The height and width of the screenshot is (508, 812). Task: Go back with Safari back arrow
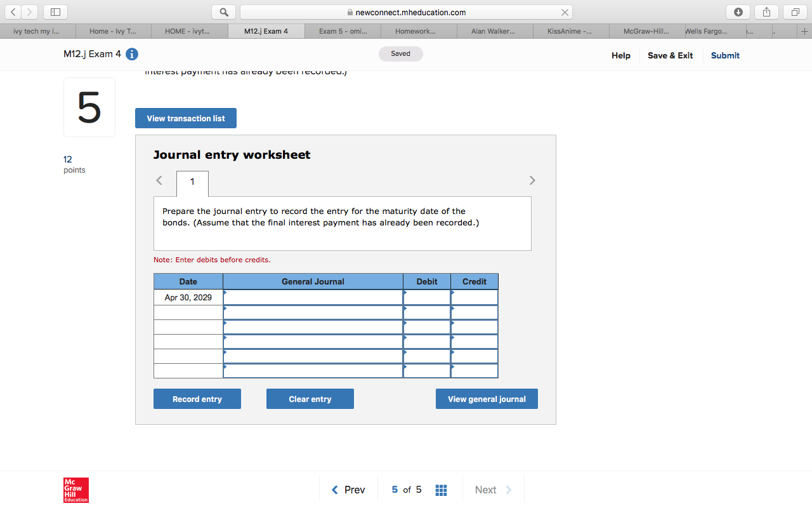coord(14,12)
